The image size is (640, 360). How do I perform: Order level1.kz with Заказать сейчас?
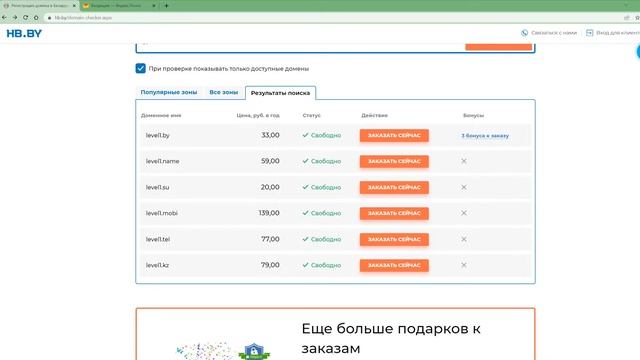pyautogui.click(x=394, y=265)
